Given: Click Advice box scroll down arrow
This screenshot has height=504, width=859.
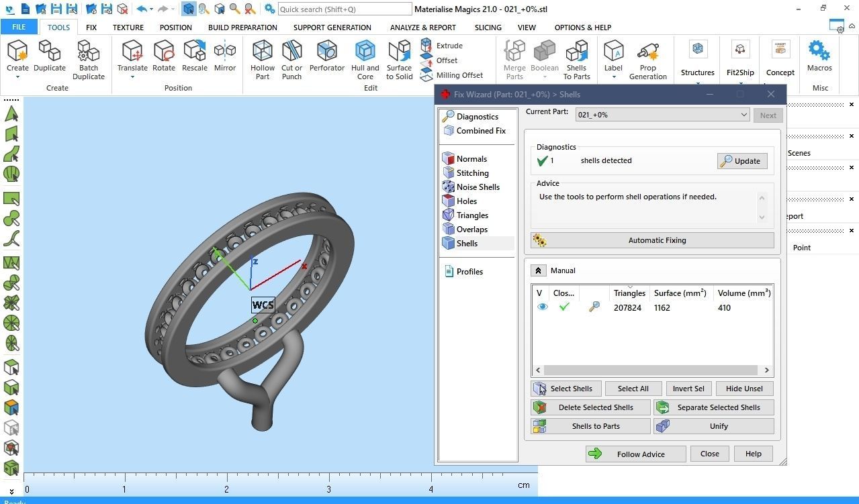Looking at the screenshot, I should [762, 217].
